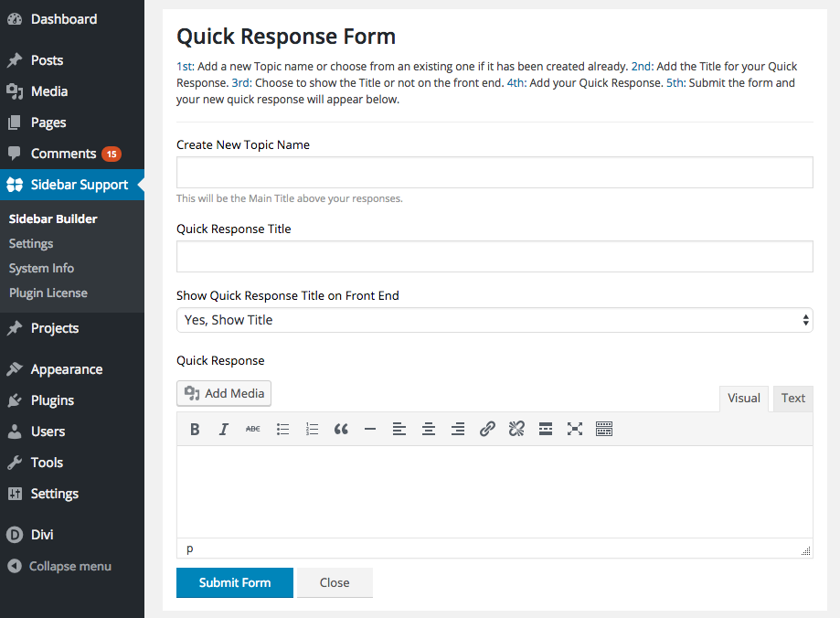
Task: Apply italic formatting in editor
Action: (224, 429)
